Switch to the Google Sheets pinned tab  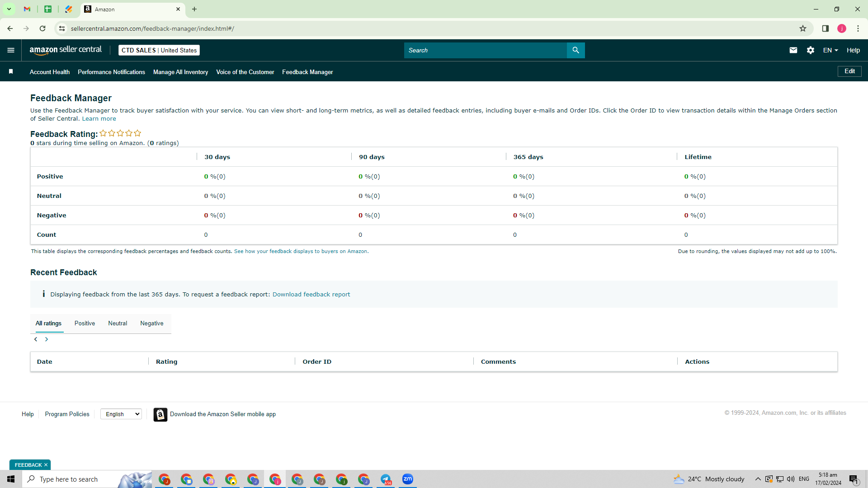click(x=48, y=9)
